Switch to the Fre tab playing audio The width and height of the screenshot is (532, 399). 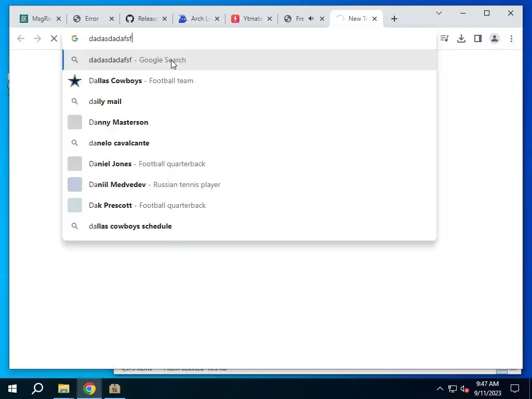(x=299, y=19)
